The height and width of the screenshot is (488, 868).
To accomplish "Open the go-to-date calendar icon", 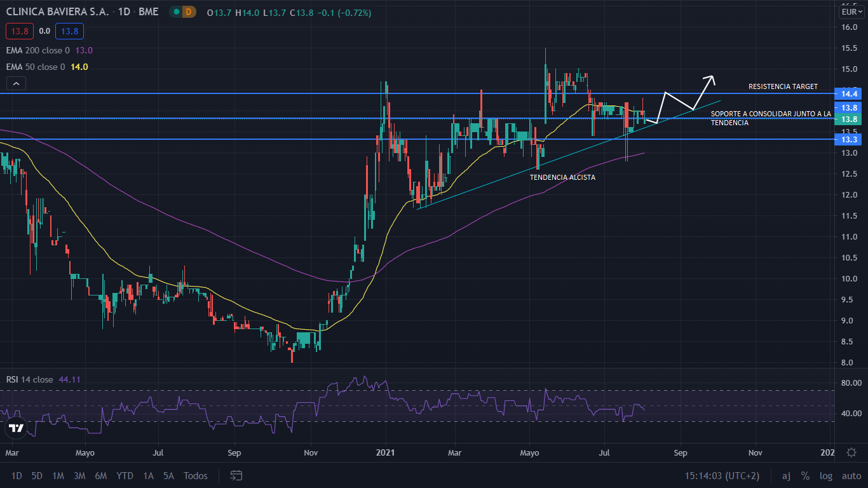I will point(236,475).
